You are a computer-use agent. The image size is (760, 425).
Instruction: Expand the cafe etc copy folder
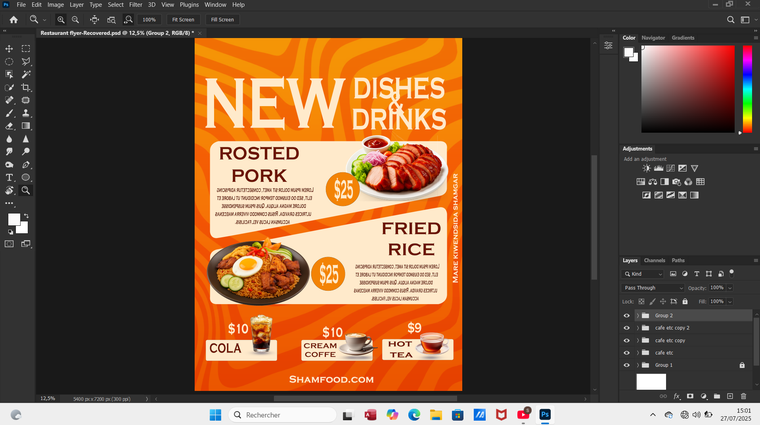point(637,340)
